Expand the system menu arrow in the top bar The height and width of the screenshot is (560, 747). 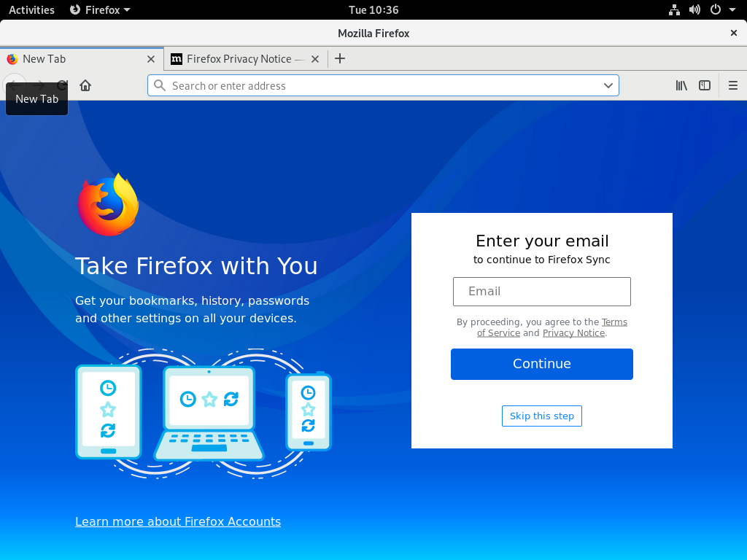732,9
